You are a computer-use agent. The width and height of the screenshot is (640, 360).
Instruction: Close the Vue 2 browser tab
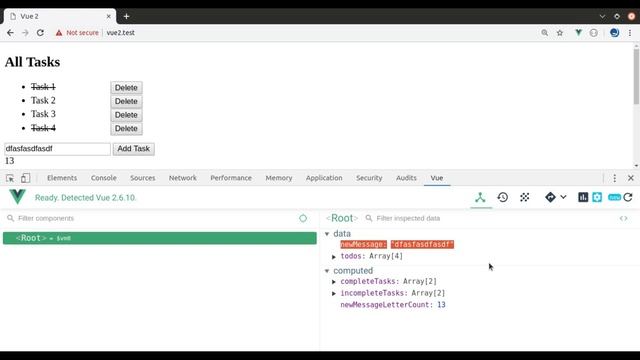109,16
